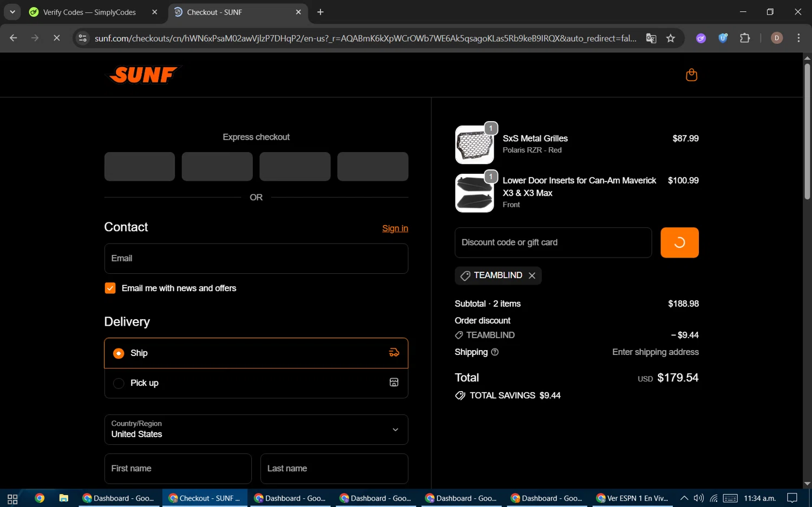Click the scrollbar down arrow
The image size is (812, 507).
point(807,484)
